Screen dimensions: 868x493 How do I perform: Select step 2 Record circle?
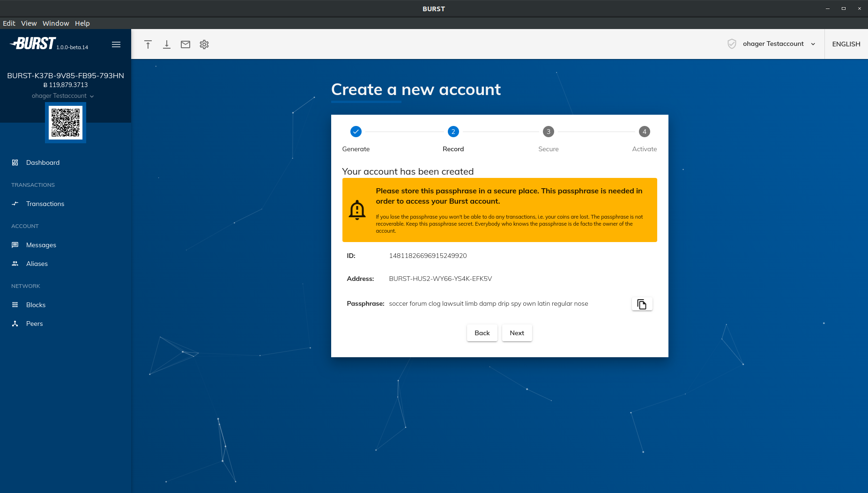(x=453, y=132)
